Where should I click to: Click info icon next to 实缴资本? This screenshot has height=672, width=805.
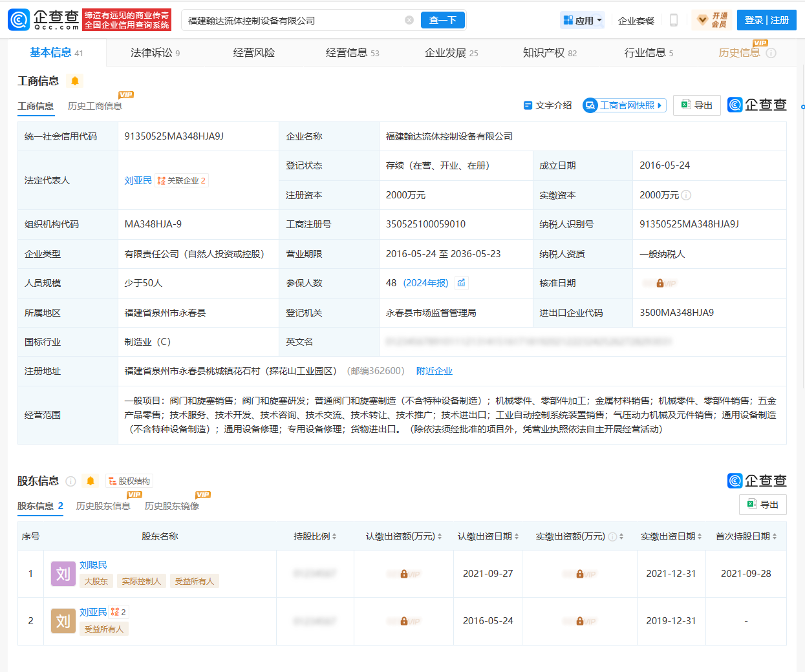(x=686, y=195)
